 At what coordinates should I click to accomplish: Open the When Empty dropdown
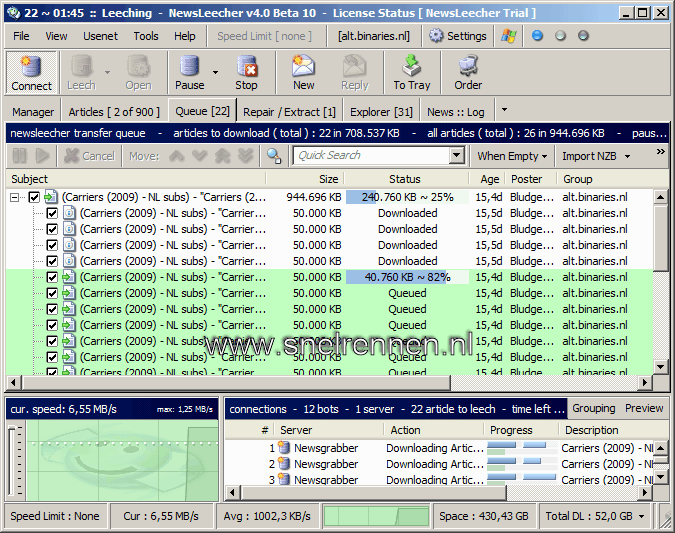click(512, 156)
